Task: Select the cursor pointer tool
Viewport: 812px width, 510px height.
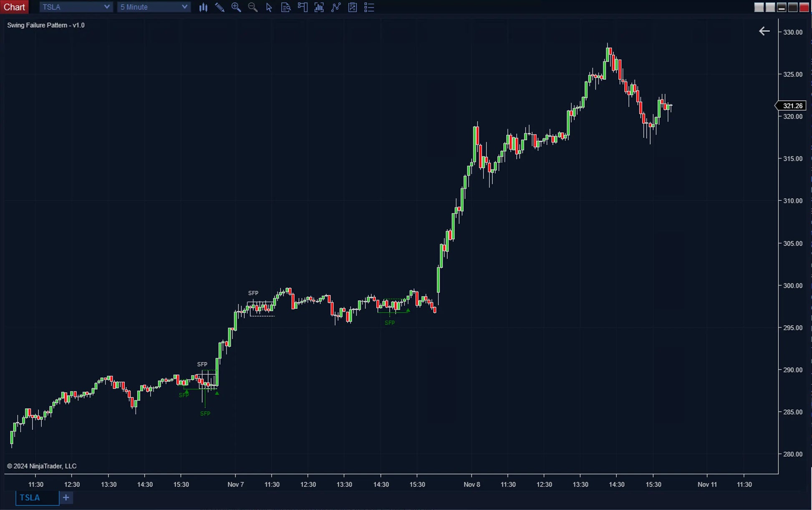Action: click(269, 7)
